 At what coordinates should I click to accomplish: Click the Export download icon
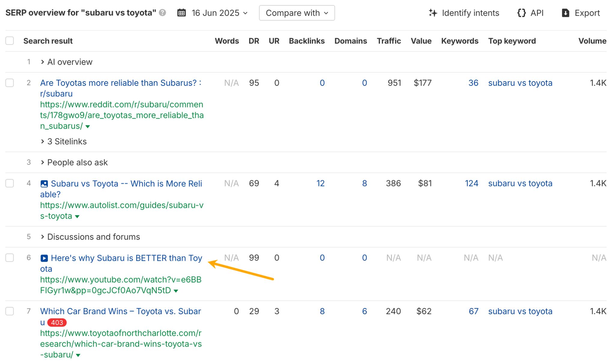tap(565, 13)
